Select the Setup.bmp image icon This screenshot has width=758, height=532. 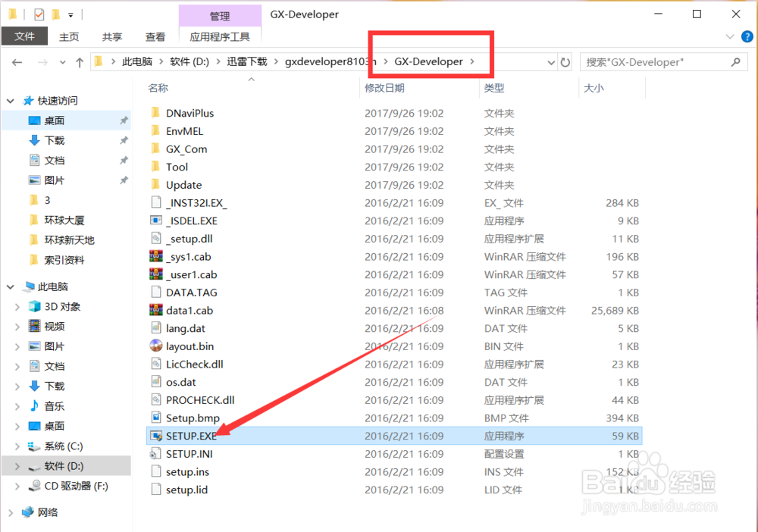click(156, 418)
